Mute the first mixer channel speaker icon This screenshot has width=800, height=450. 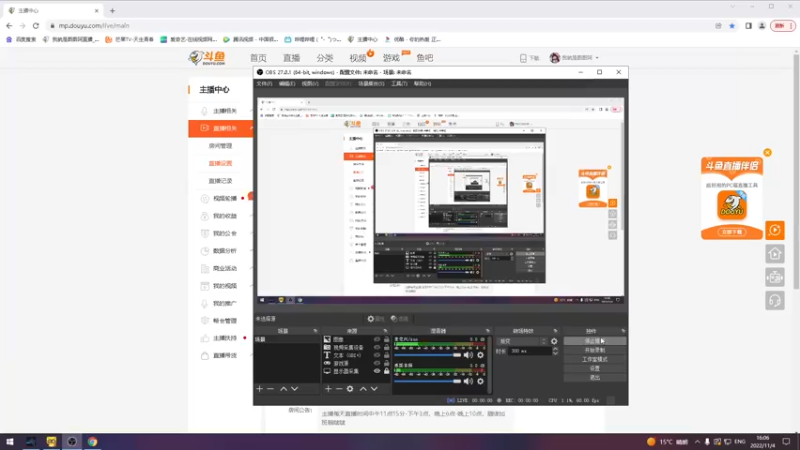468,355
